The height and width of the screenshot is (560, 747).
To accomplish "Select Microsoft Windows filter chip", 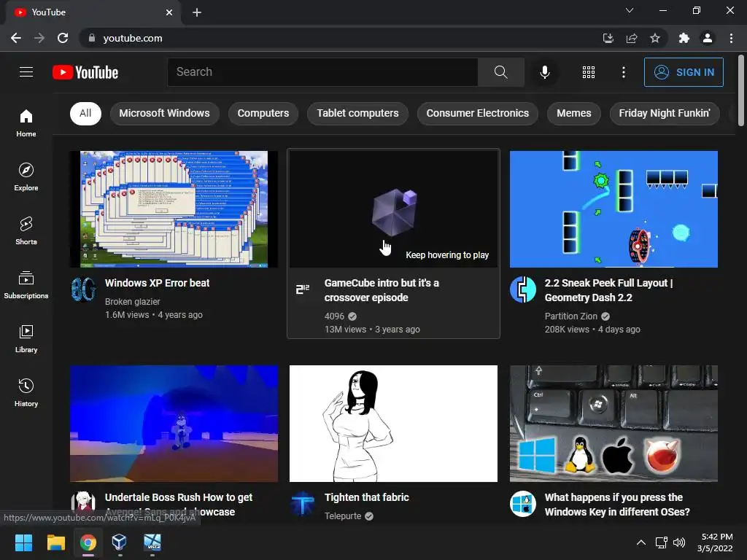I will (164, 113).
